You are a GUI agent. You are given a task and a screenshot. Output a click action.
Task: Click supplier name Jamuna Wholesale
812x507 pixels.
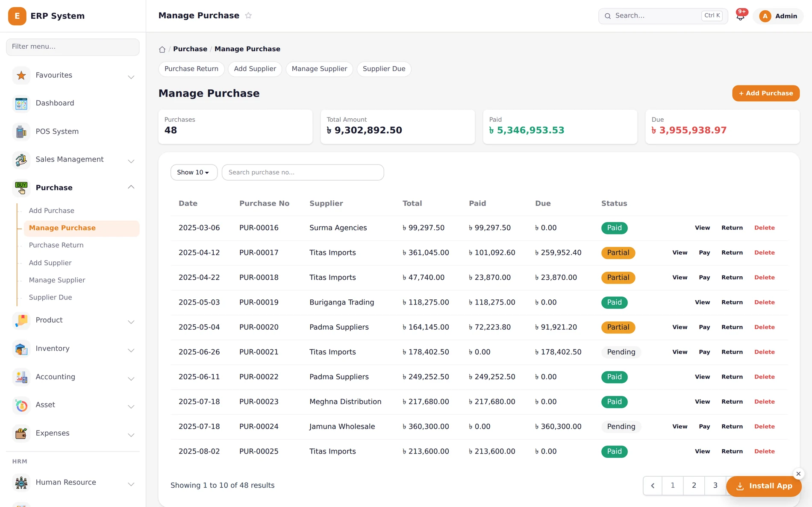click(x=342, y=427)
